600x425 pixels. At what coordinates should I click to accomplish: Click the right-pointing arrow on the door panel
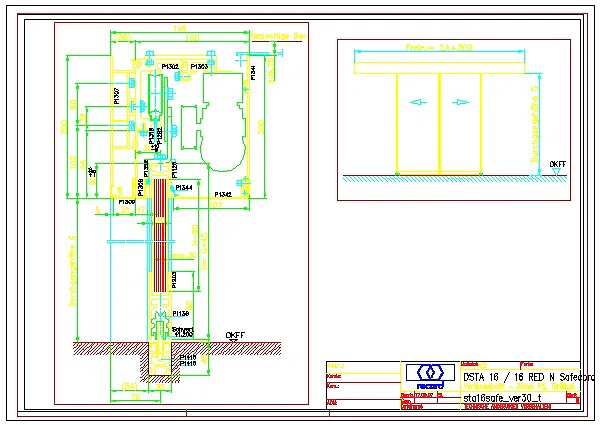pyautogui.click(x=460, y=102)
